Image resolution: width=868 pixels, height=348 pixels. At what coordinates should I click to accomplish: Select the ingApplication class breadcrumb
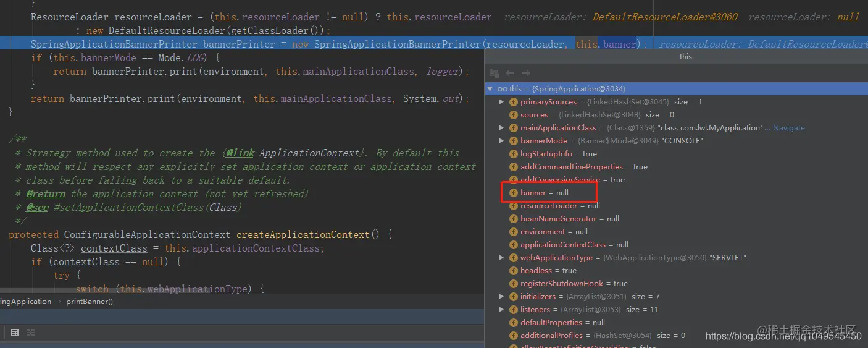[25, 302]
